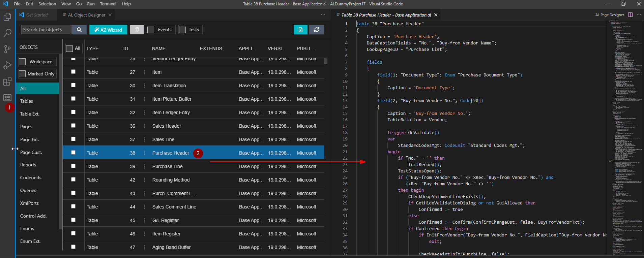Select the Item Register row
644x258 pixels.
point(193,234)
